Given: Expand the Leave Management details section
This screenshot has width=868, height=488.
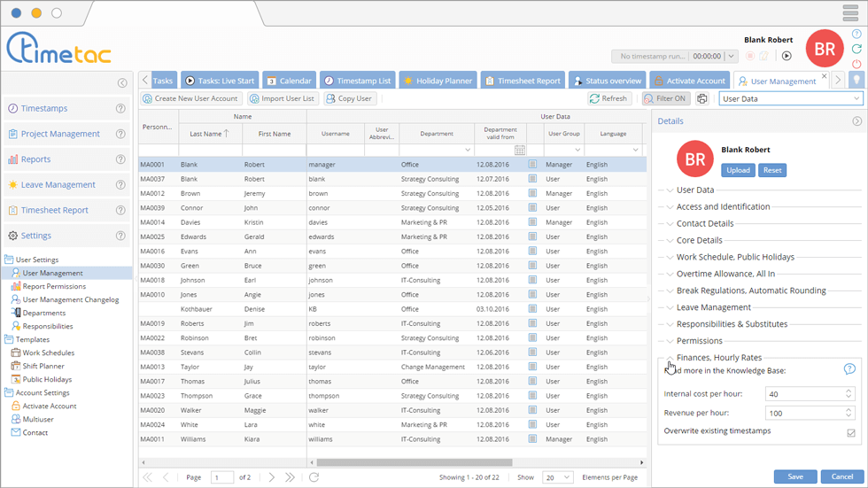Looking at the screenshot, I should (x=713, y=307).
